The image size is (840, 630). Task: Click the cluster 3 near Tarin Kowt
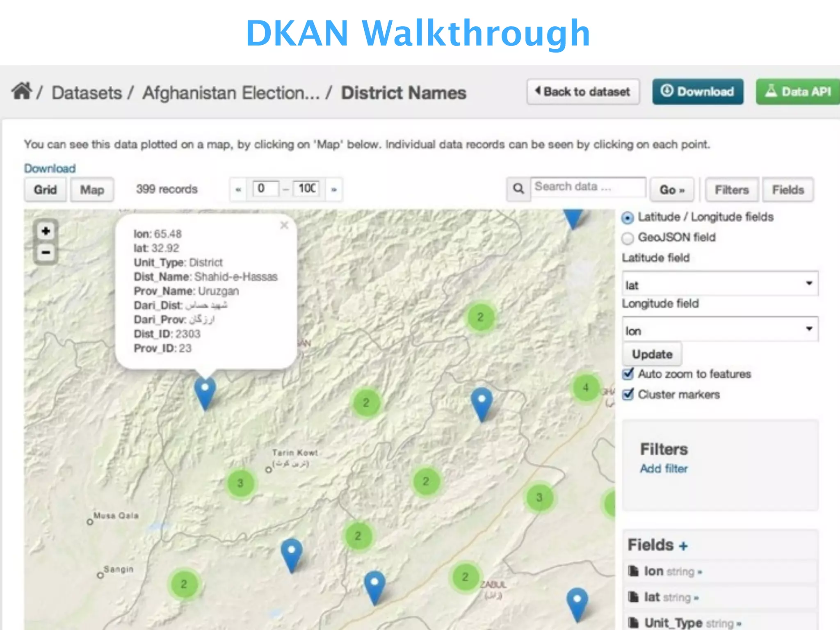(240, 483)
